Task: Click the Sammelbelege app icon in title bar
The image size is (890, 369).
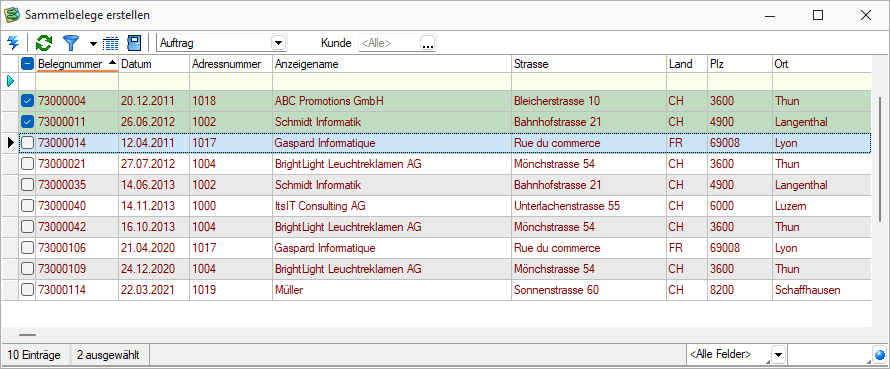Action: pos(11,15)
